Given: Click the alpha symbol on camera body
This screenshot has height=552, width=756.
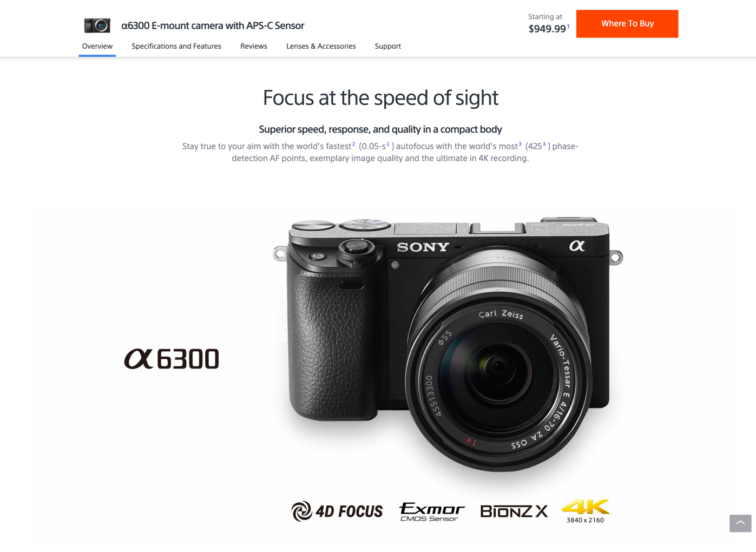Looking at the screenshot, I should [577, 246].
